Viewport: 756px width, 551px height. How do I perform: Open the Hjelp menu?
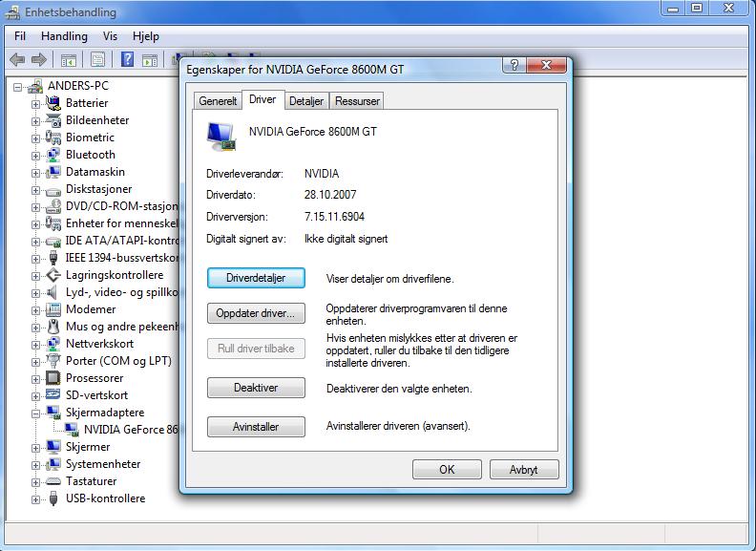point(146,36)
